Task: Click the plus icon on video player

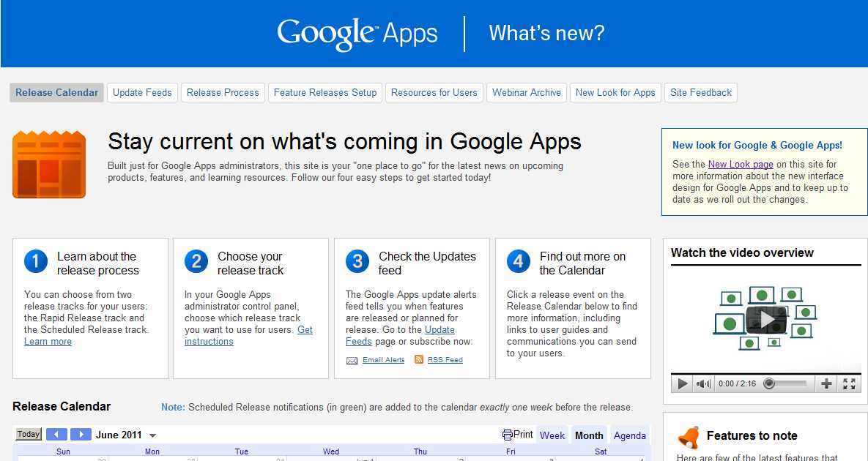Action: click(826, 383)
